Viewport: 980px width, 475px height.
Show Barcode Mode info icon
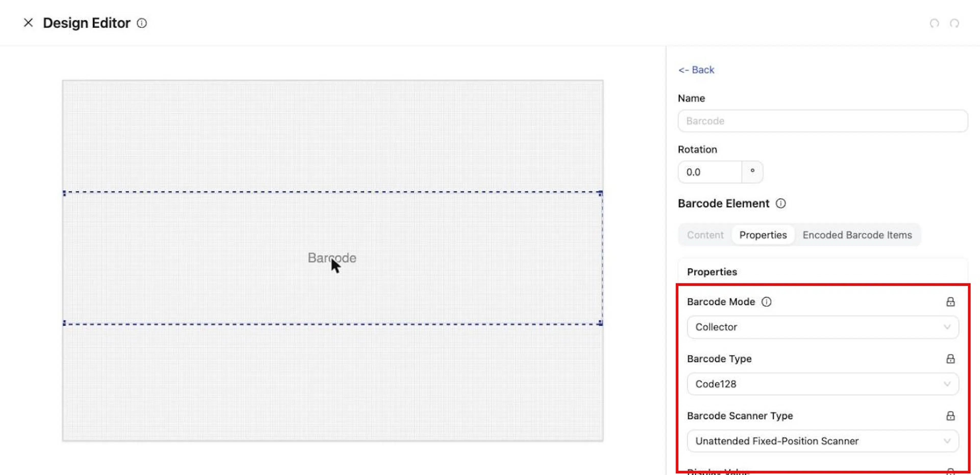(x=766, y=302)
